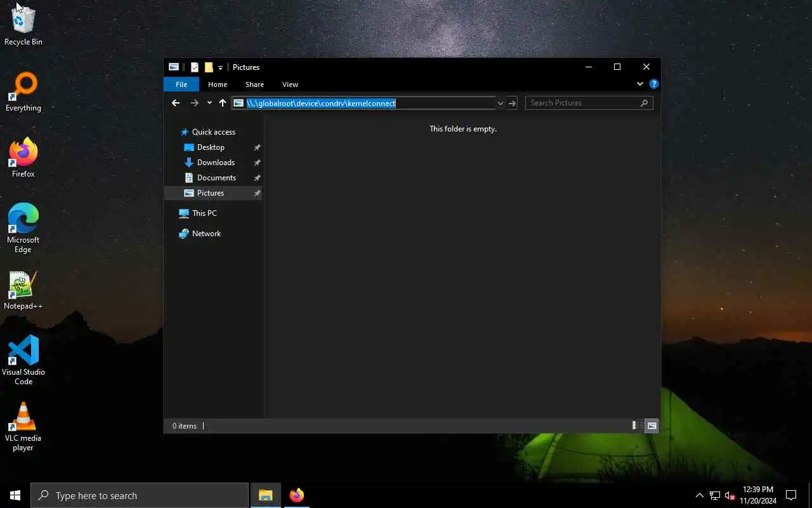Click the Properties quick access toolbar icon
812x508 pixels.
click(195, 67)
